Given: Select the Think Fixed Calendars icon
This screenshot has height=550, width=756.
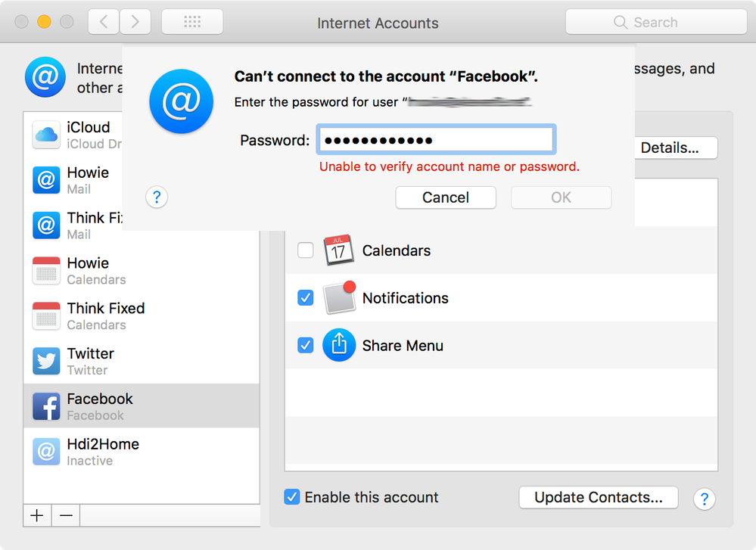Looking at the screenshot, I should (46, 315).
